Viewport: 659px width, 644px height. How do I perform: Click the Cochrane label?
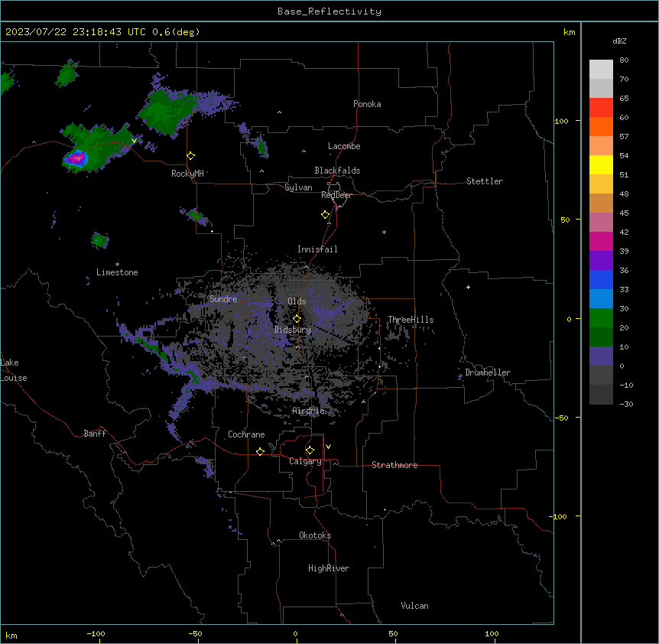[246, 434]
